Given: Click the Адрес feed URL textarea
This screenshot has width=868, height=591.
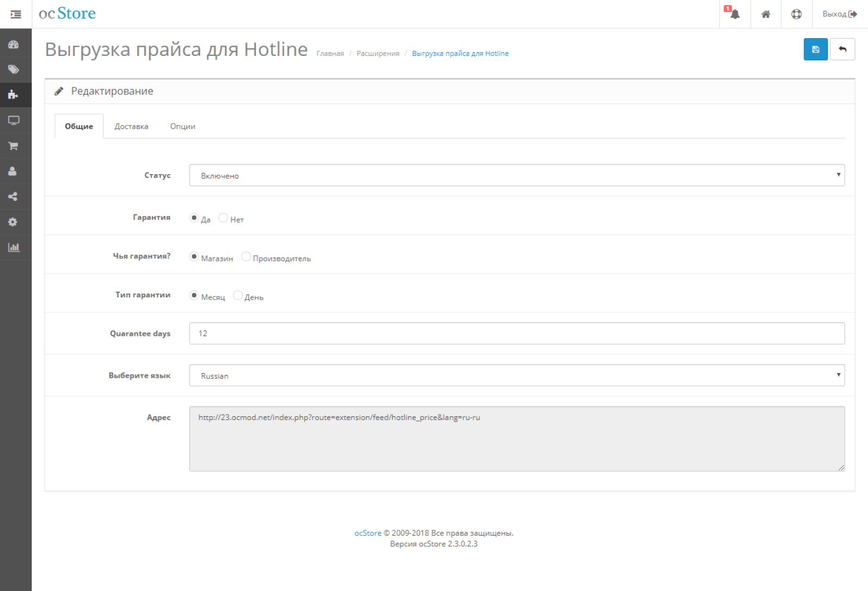Looking at the screenshot, I should (517, 439).
